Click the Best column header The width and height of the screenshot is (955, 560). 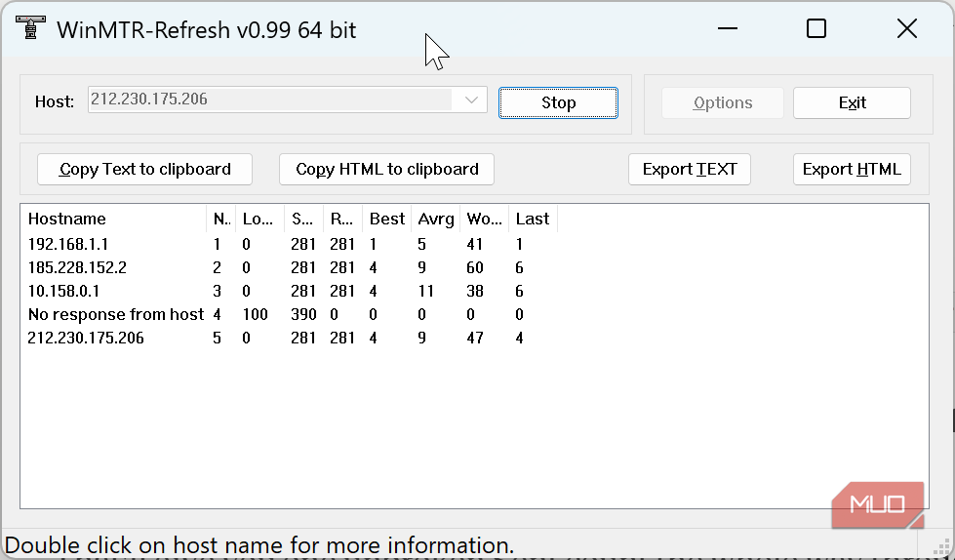tap(386, 219)
